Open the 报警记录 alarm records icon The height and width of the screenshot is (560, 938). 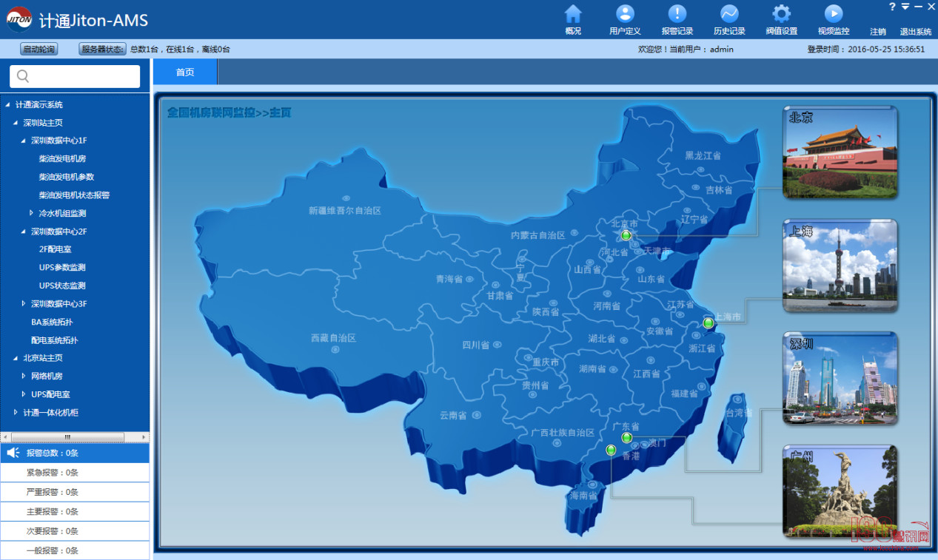pyautogui.click(x=677, y=15)
